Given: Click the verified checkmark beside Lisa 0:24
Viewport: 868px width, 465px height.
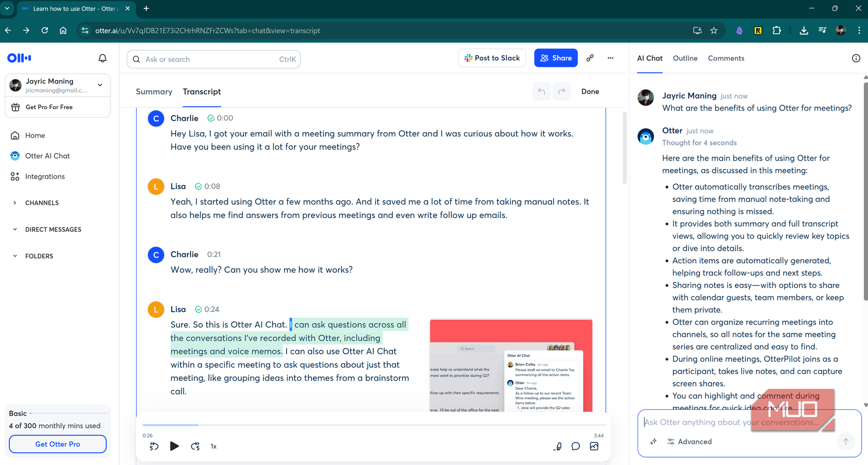Looking at the screenshot, I should [x=198, y=310].
